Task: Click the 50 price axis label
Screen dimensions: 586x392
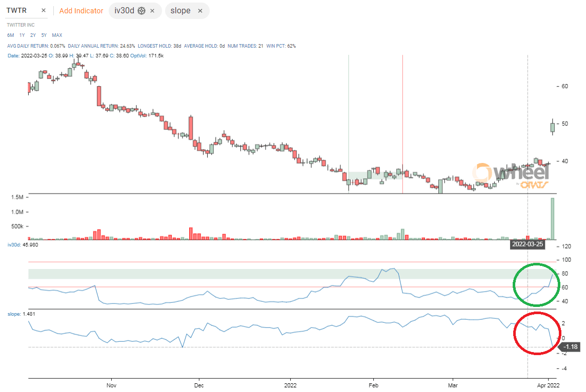Action: click(x=564, y=123)
